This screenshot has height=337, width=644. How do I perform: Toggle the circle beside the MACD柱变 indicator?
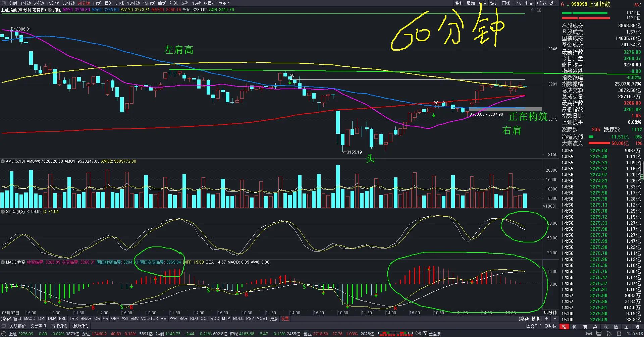tap(3, 262)
